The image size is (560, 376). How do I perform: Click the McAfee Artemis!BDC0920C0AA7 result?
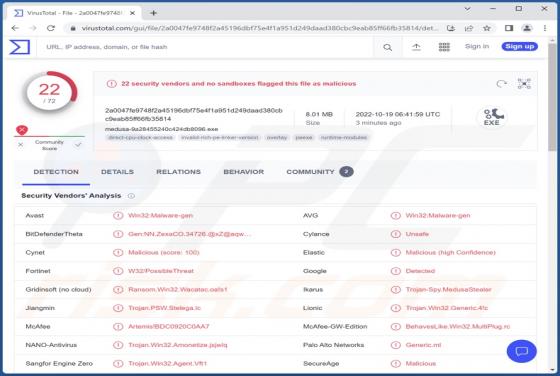point(169,327)
